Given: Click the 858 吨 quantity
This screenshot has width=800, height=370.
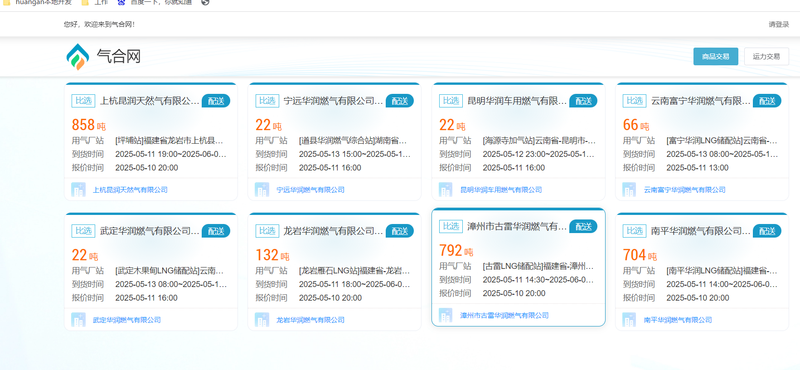Looking at the screenshot, I should (89, 125).
